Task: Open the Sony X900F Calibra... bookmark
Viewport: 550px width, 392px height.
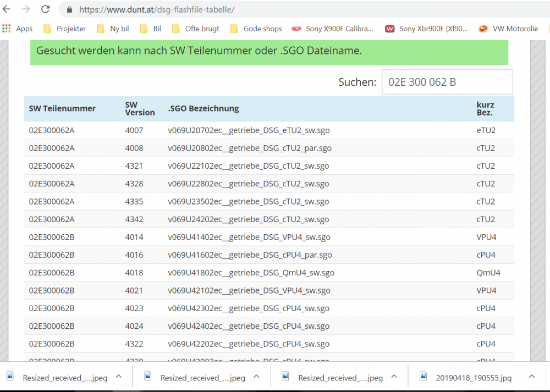Action: point(332,29)
